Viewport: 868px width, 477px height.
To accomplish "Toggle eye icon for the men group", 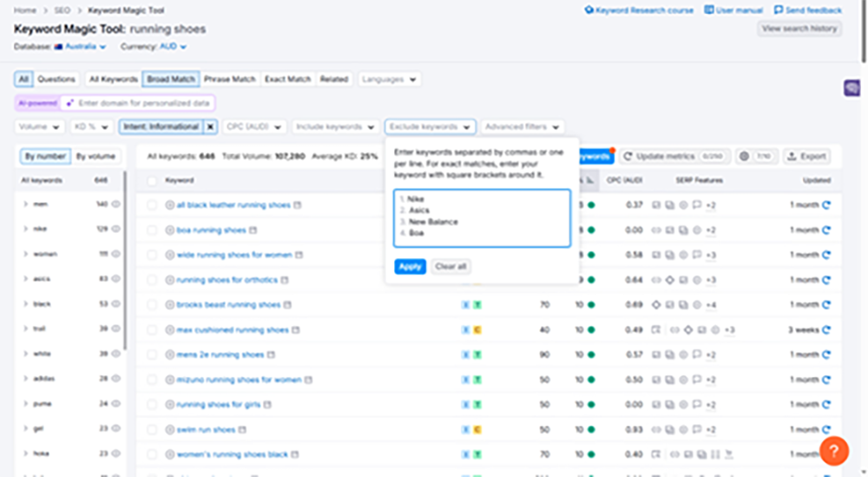I will [115, 204].
